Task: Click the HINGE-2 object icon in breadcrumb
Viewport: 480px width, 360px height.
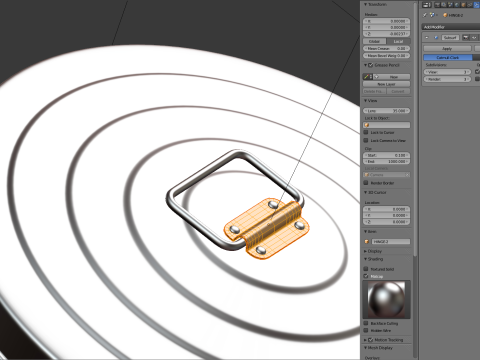Action: (445, 15)
